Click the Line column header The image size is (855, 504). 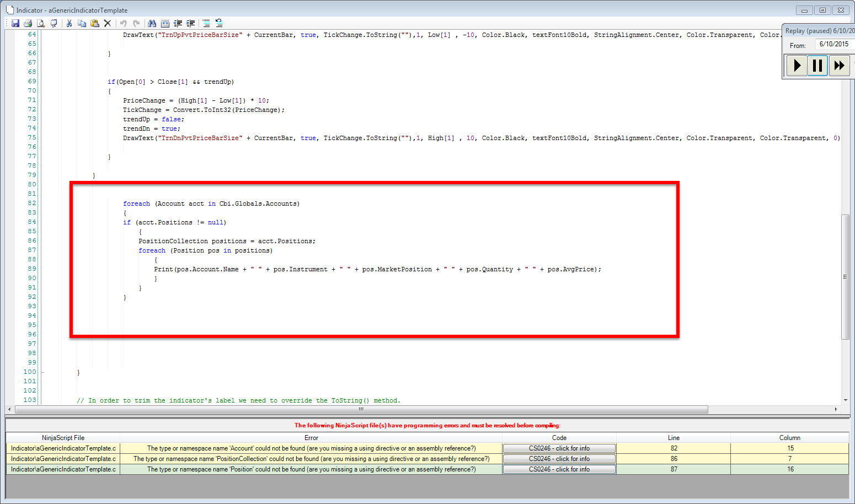pos(674,438)
